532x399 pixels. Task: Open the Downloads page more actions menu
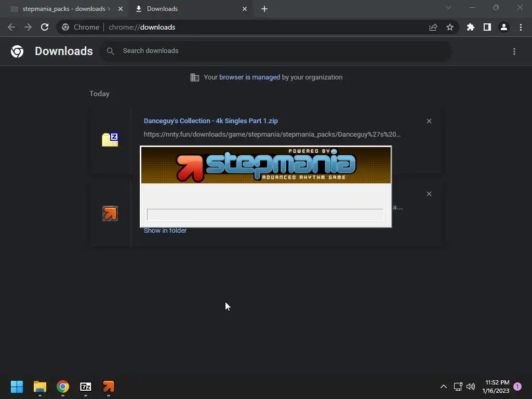514,51
